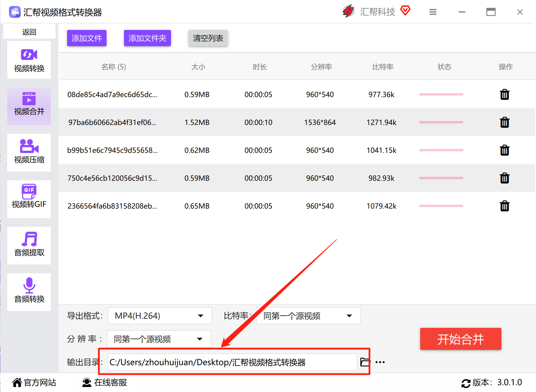Expand the 导出格式 MP4(H.264) dropdown
536x392 pixels.
[x=160, y=316]
